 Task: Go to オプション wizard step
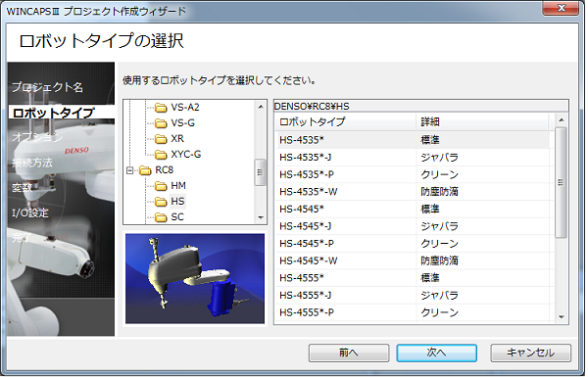pos(37,137)
